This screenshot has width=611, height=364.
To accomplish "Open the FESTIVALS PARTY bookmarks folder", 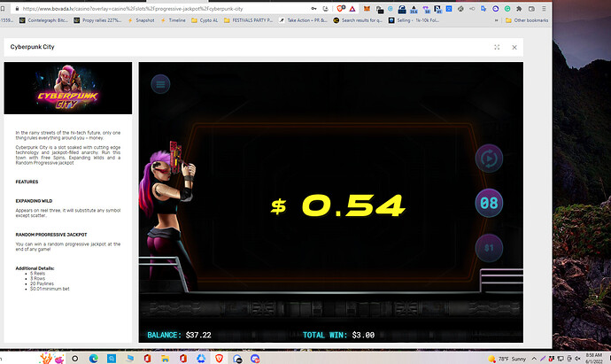I will pos(248,20).
